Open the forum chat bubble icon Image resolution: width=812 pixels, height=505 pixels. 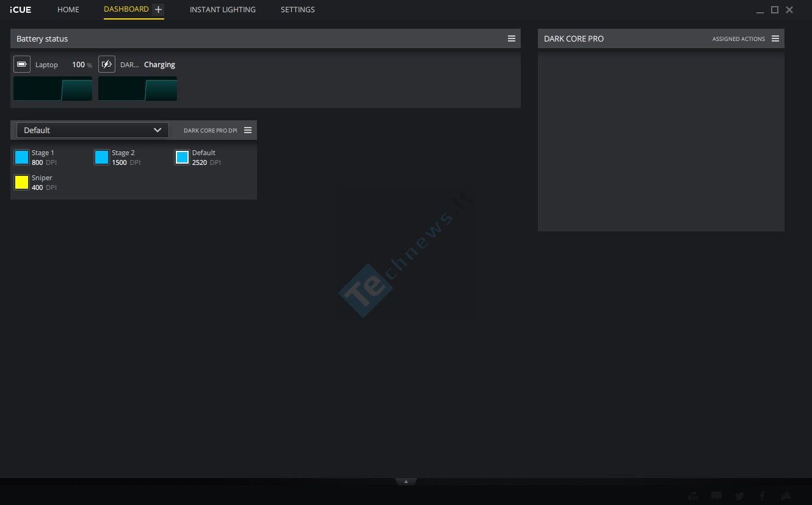point(717,496)
